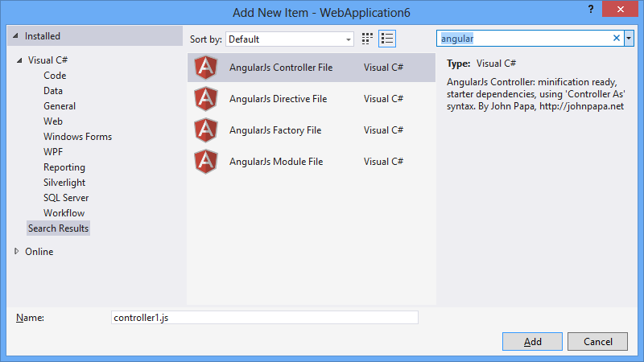Click the Sort by: label
The image size is (644, 362).
click(206, 39)
